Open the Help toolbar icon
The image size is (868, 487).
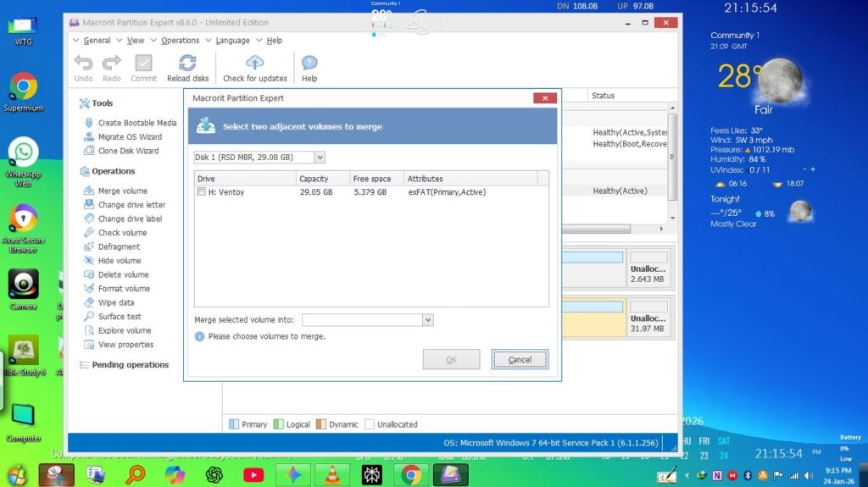coord(309,63)
